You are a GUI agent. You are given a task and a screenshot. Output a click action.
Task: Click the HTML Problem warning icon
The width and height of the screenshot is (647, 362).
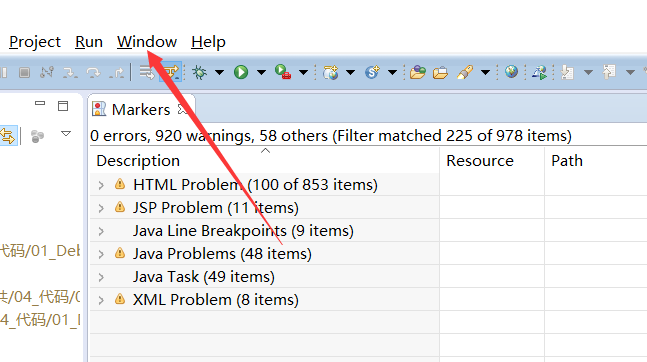point(120,184)
